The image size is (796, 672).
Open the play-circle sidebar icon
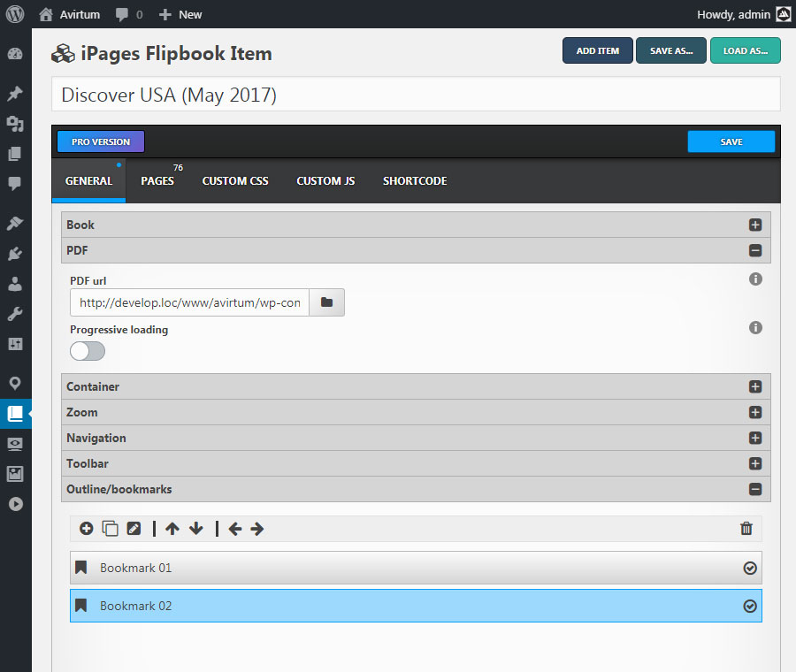click(x=15, y=504)
